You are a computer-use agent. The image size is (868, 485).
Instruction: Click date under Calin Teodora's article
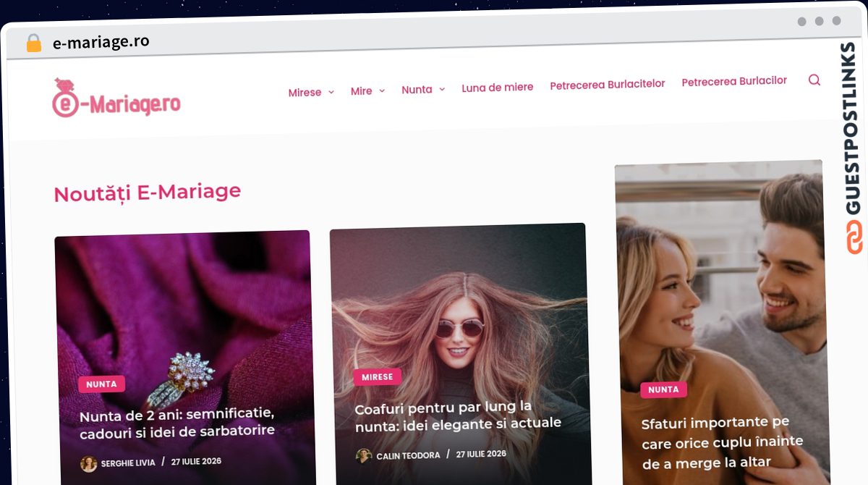click(481, 455)
